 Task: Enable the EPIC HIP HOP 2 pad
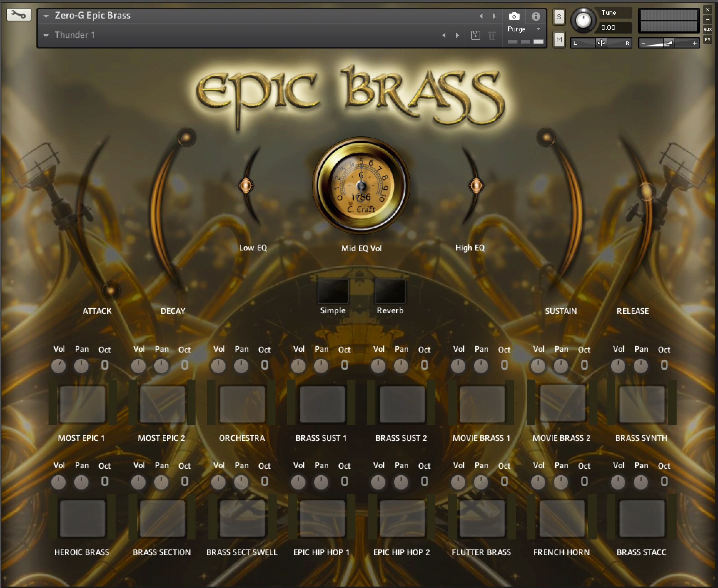402,518
